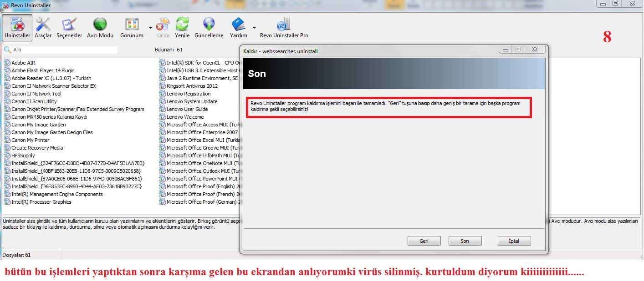Refresh list with Yenile icon
The width and height of the screenshot is (644, 281).
[182, 28]
